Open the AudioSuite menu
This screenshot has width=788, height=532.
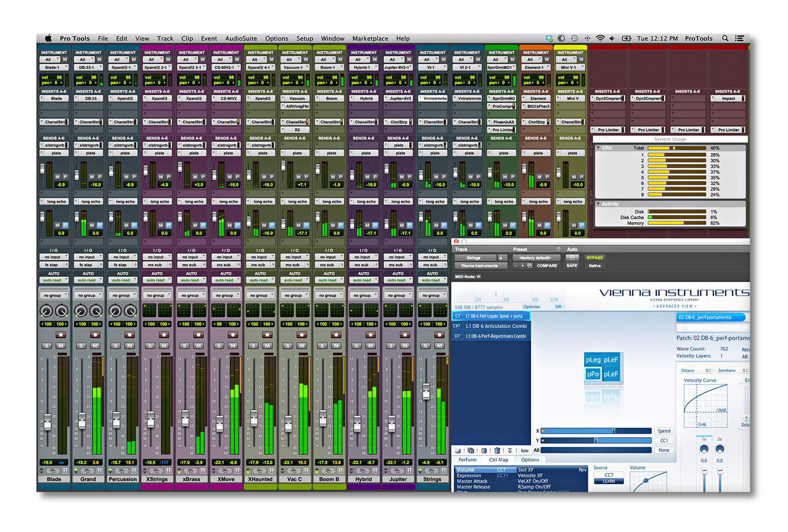click(x=241, y=38)
